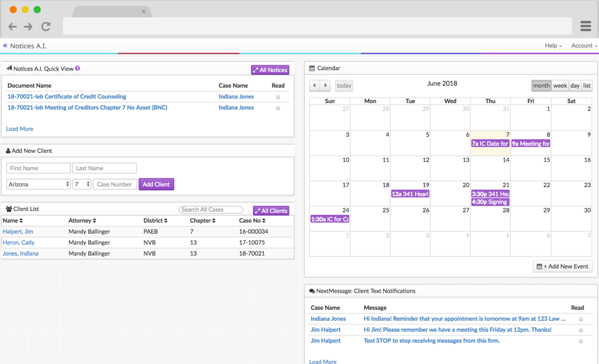Open All Notices button

pos(270,70)
